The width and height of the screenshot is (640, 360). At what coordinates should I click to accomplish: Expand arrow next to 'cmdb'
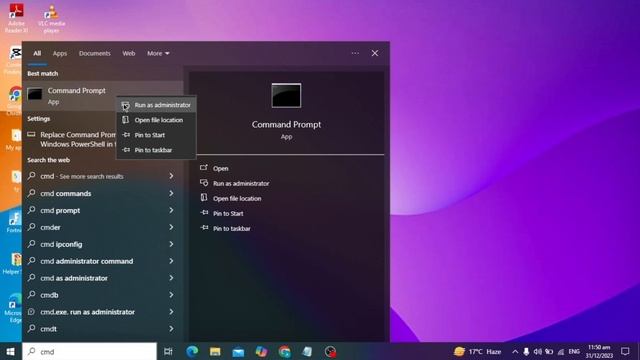(x=171, y=295)
